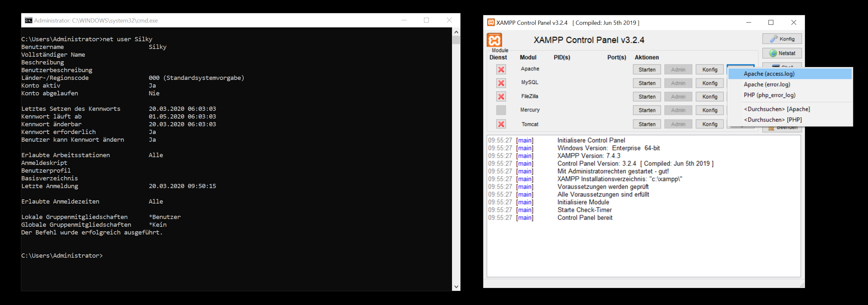Click the greyed Admin button for MySQL
This screenshot has width=868, height=305.
678,83
